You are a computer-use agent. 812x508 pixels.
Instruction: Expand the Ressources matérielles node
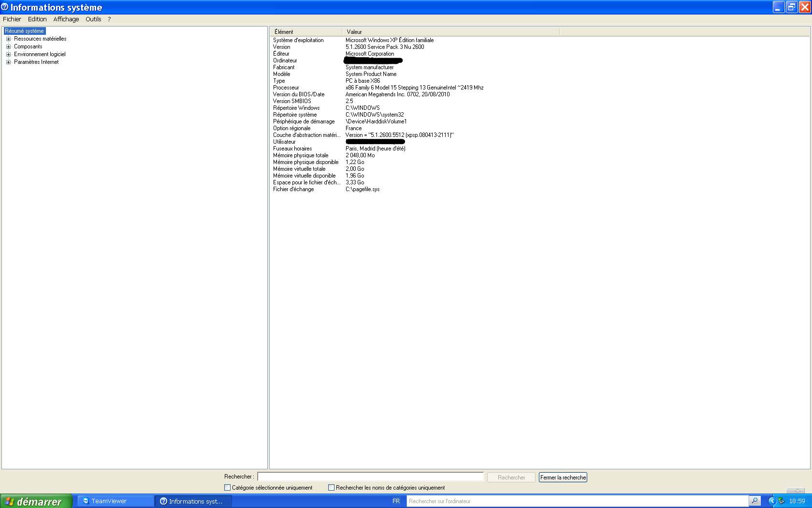click(x=8, y=39)
